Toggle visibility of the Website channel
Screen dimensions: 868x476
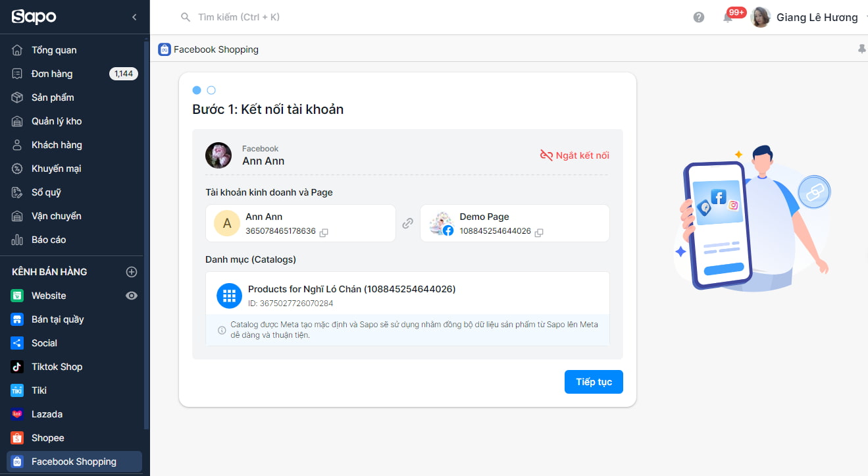point(131,295)
